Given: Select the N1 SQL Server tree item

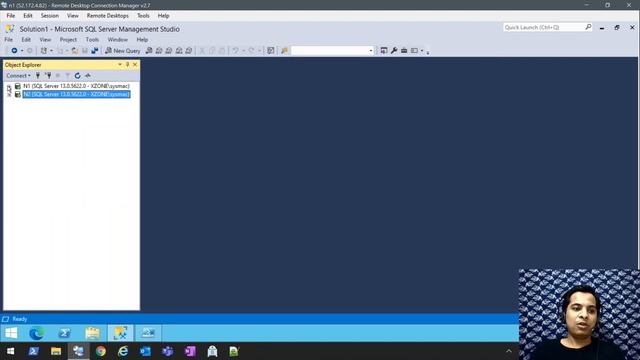Looking at the screenshot, I should tap(76, 86).
